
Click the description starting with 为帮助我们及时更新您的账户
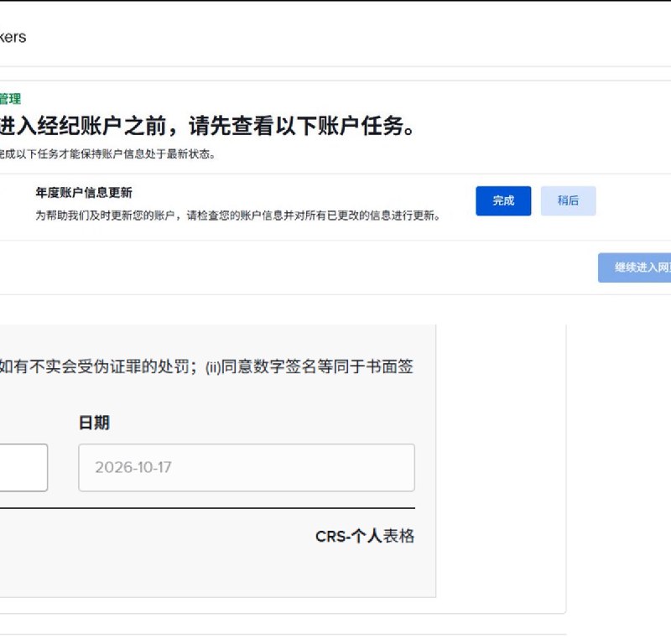[238, 216]
